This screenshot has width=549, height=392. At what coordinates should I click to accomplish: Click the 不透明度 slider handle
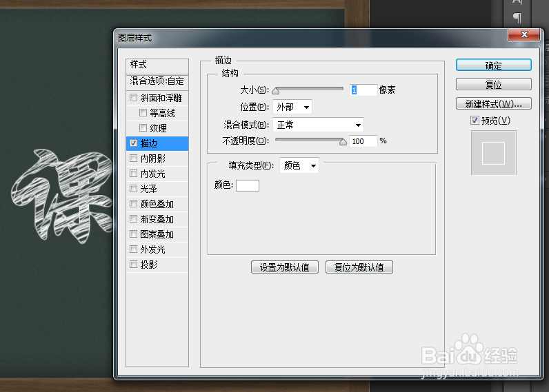pos(343,142)
